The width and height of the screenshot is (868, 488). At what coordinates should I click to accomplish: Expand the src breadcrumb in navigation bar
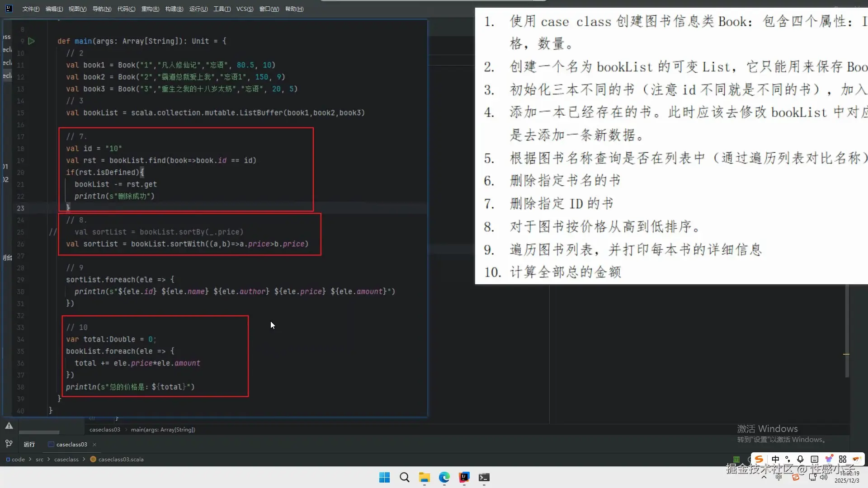coord(40,460)
